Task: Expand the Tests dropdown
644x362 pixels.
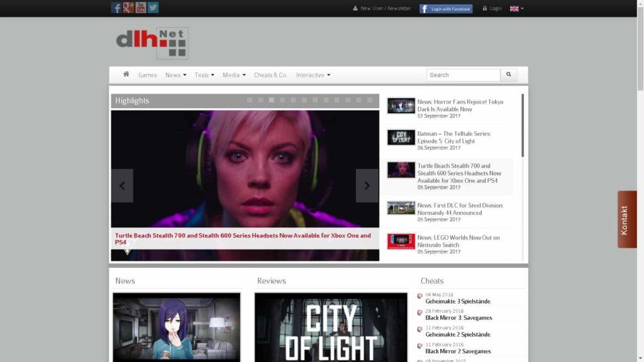Action: pos(204,75)
